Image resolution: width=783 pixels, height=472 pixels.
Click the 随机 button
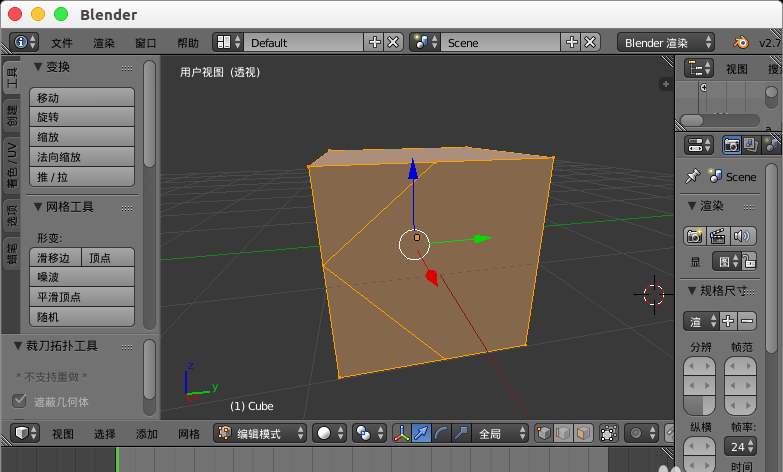point(82,317)
